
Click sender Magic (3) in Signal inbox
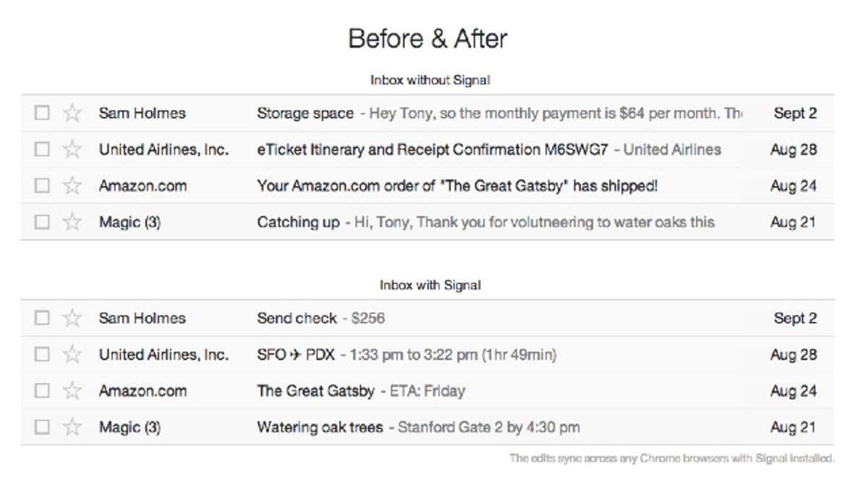(129, 427)
